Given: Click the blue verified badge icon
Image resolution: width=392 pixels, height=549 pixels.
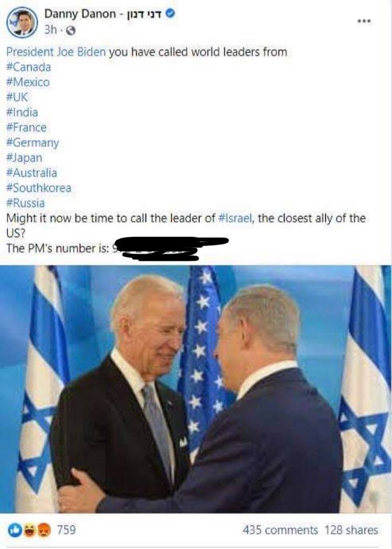Looking at the screenshot, I should point(170,14).
